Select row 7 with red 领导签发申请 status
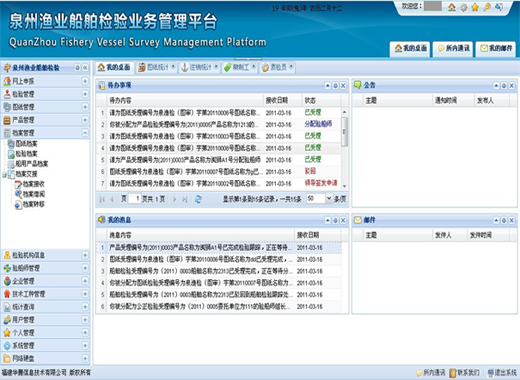The image size is (520, 380). [x=219, y=183]
